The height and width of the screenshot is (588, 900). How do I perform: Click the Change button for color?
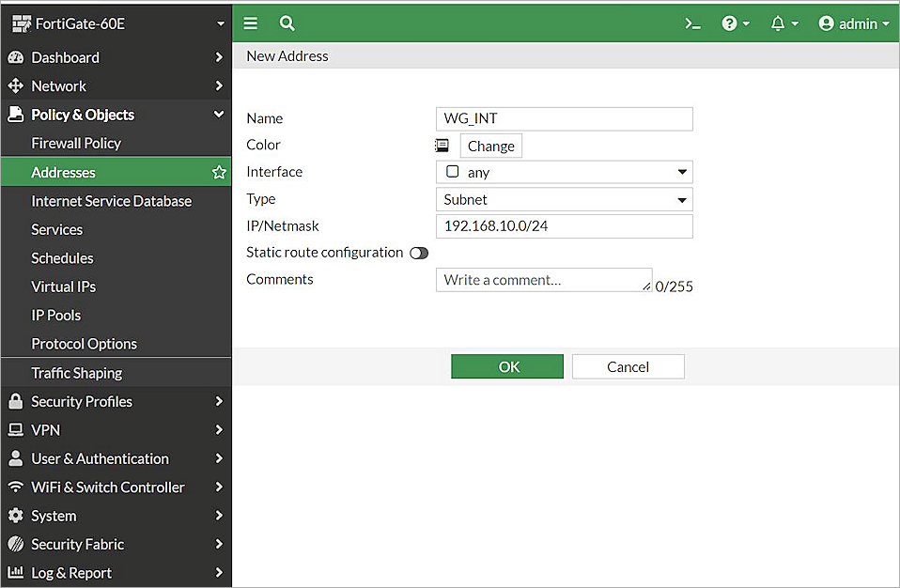coord(490,146)
